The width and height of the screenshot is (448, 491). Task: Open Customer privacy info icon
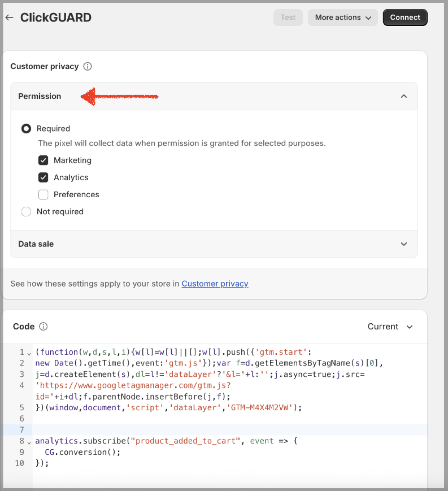point(88,66)
